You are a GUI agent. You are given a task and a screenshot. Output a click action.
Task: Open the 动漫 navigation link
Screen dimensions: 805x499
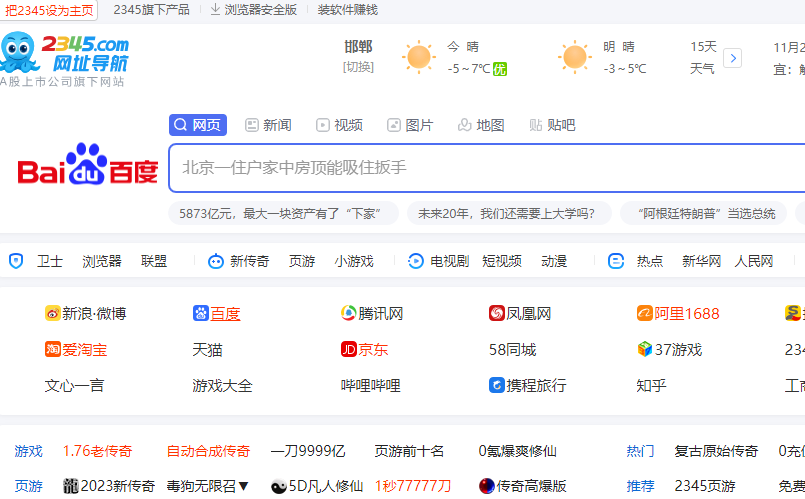[x=554, y=261]
